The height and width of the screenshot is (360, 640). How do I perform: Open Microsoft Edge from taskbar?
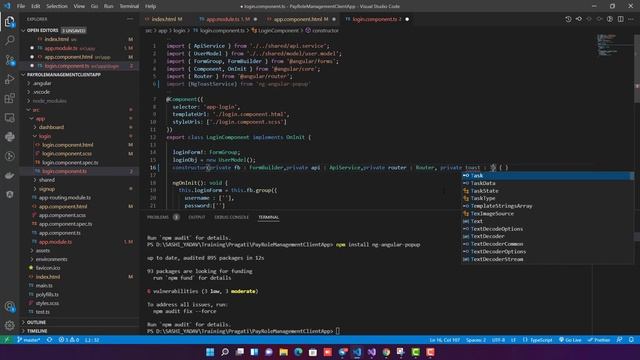pos(298,352)
